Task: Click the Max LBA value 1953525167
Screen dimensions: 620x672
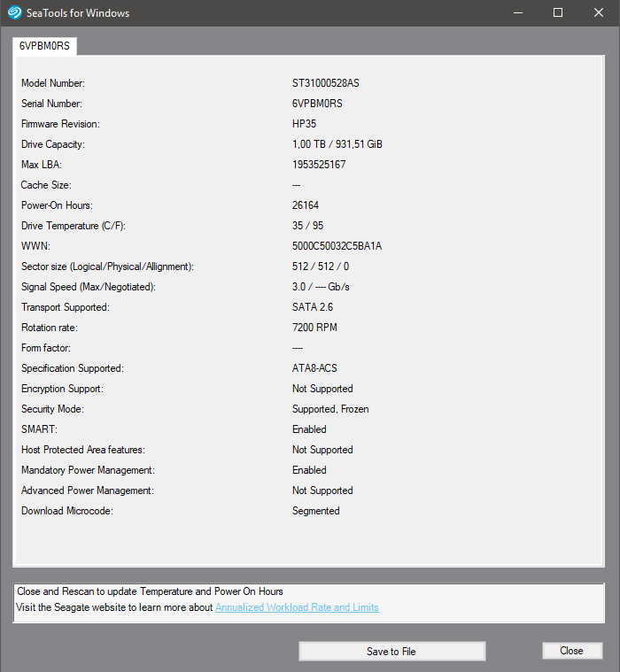Action: pos(319,165)
